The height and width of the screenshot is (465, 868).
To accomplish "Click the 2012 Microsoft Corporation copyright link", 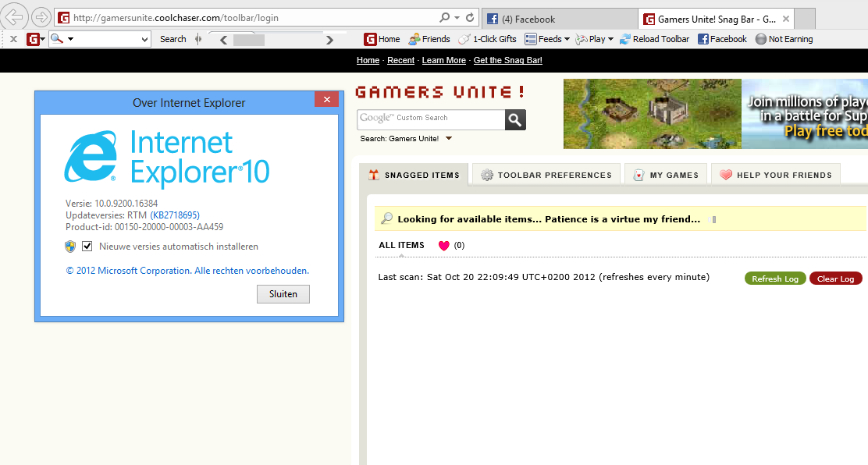I will [187, 271].
